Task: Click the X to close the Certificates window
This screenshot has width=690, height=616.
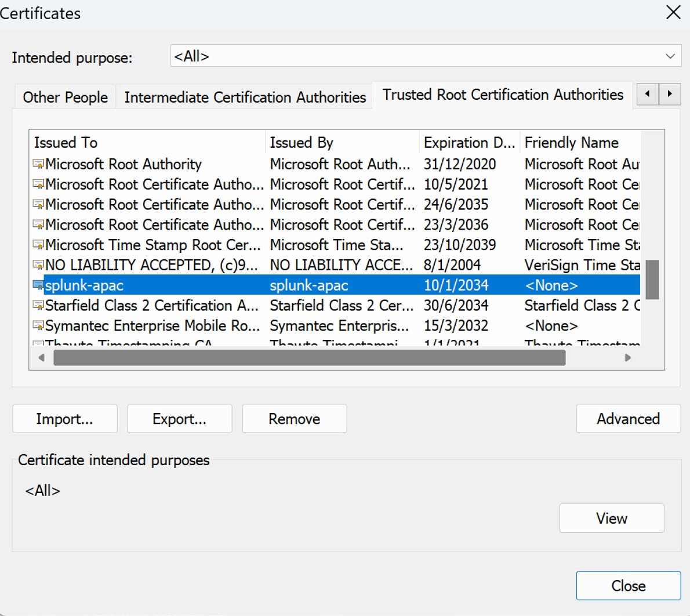Action: (x=673, y=12)
